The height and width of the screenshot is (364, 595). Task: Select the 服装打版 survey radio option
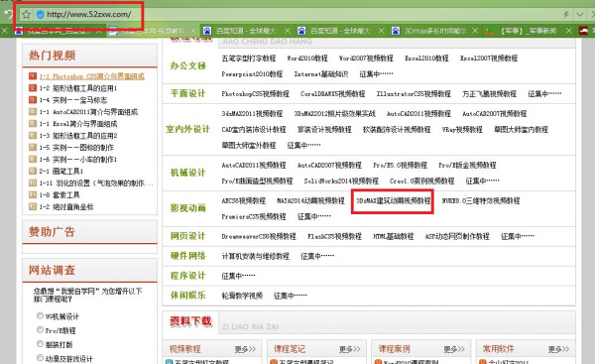click(40, 343)
